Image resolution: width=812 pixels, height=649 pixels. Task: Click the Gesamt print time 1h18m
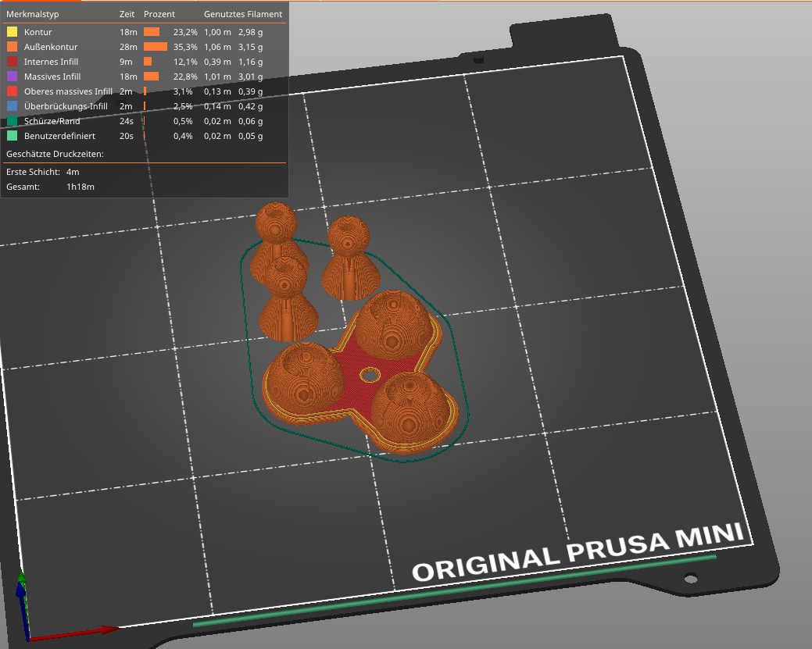point(81,187)
